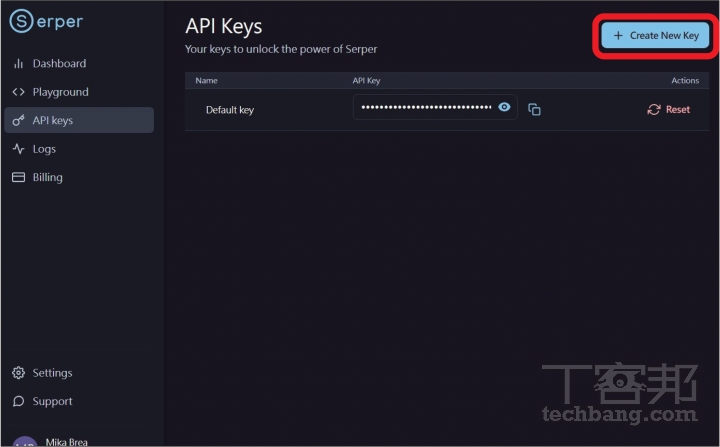Click the Reset refresh arrows icon
This screenshot has width=720, height=447.
click(654, 109)
